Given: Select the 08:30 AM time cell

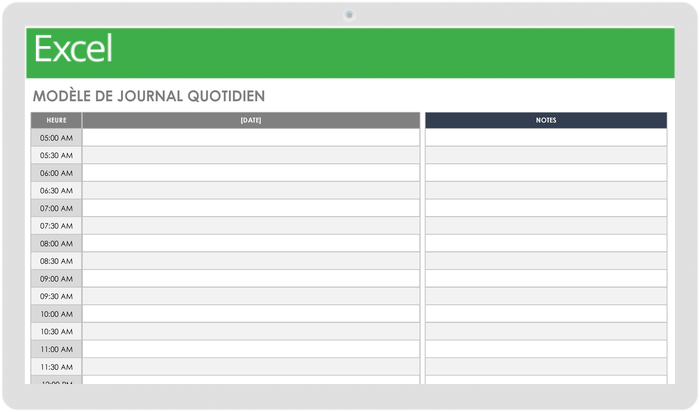Looking at the screenshot, I should pos(56,261).
